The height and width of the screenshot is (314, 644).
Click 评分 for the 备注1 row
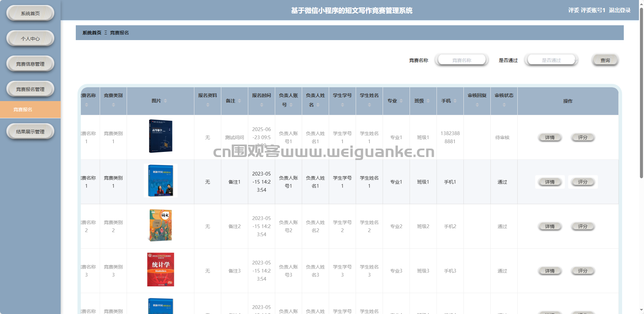pyautogui.click(x=583, y=182)
